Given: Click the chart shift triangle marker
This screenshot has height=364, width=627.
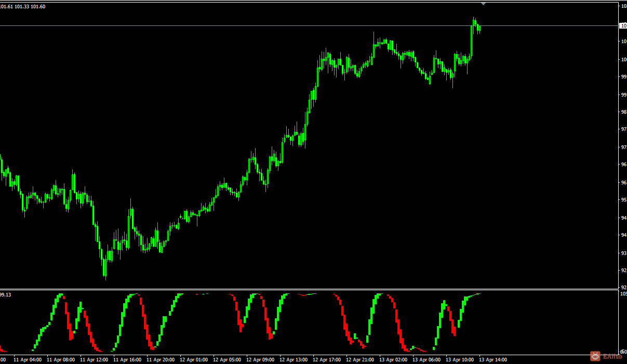Looking at the screenshot, I should pos(484,4).
